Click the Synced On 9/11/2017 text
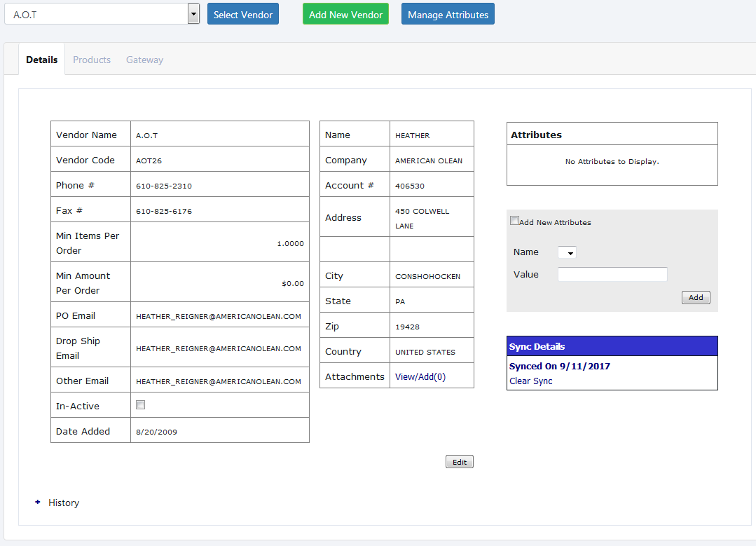 (x=560, y=366)
